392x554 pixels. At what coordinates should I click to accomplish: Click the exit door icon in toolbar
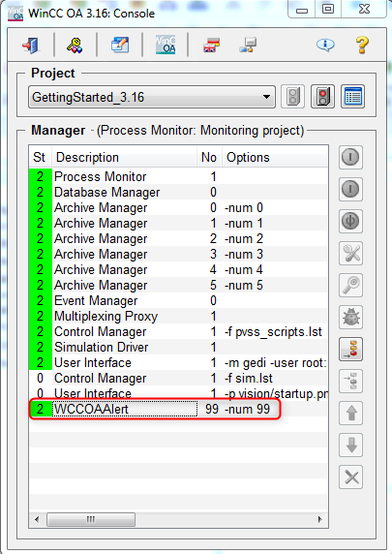click(31, 46)
